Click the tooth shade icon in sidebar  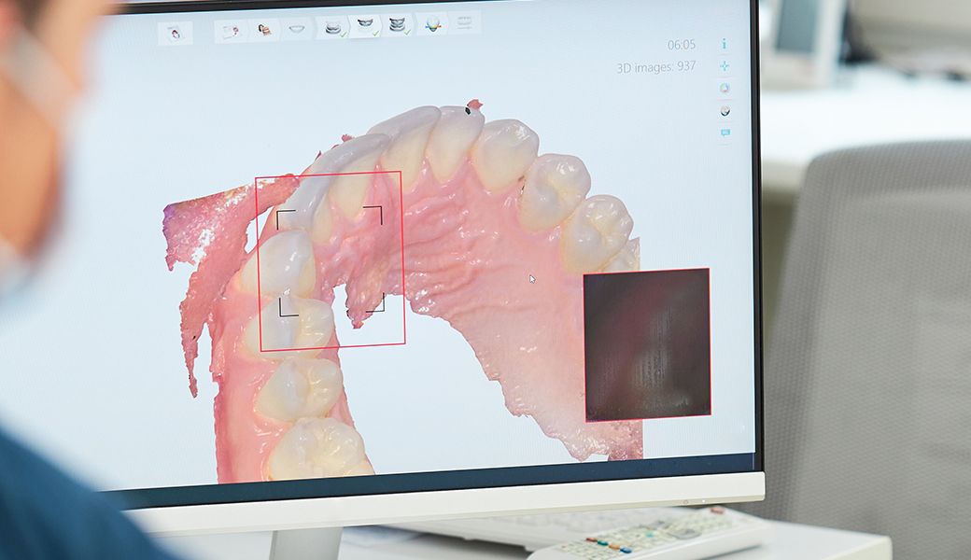tap(725, 111)
